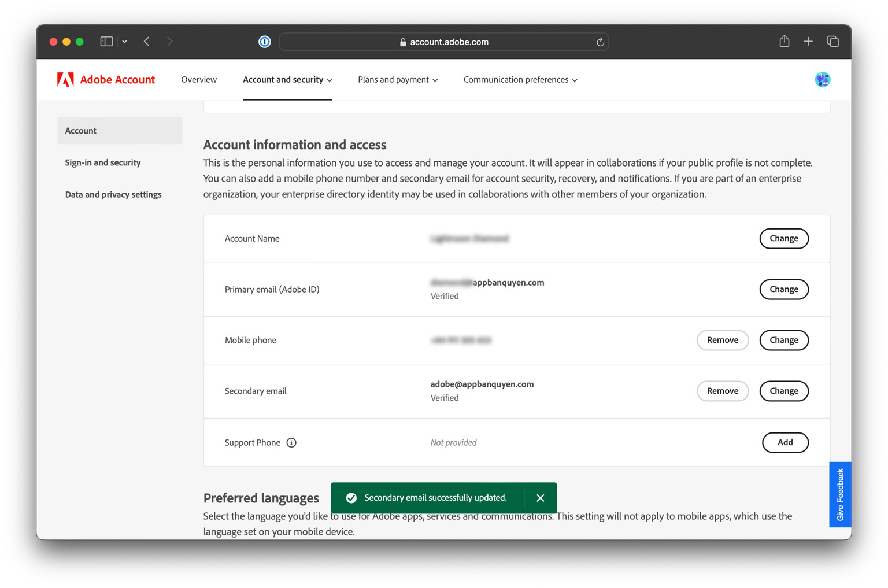Select Sign-in and security in sidebar
Viewport: 888px width, 588px height.
pos(103,162)
